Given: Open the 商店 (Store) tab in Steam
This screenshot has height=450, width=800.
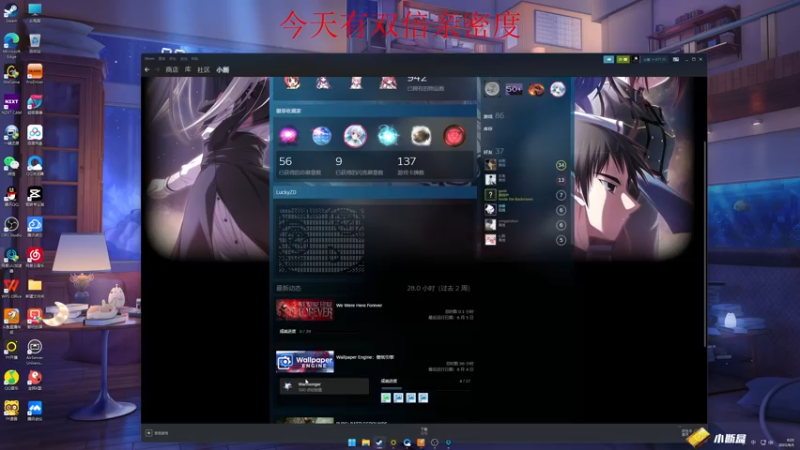Looking at the screenshot, I should pos(172,69).
